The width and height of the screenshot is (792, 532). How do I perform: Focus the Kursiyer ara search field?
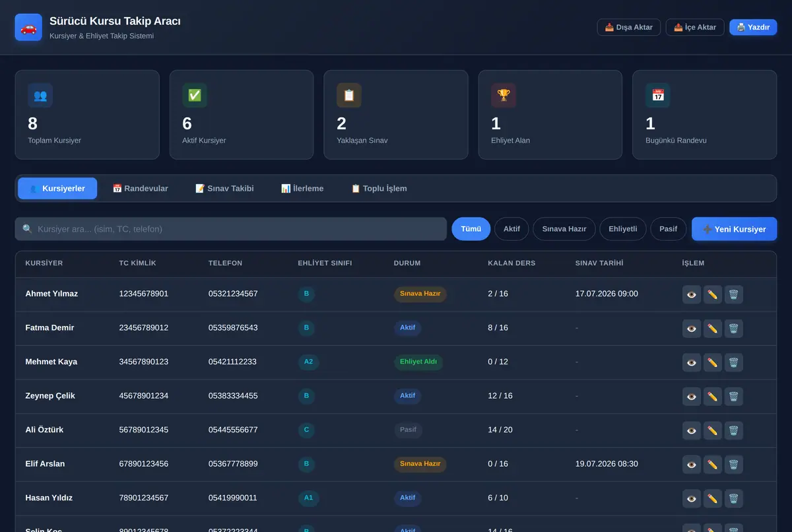pos(231,229)
